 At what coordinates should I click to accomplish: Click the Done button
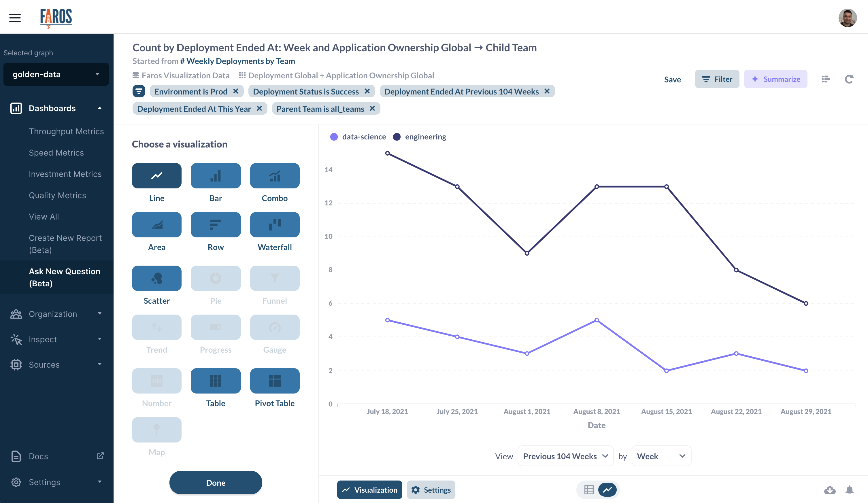pyautogui.click(x=216, y=482)
